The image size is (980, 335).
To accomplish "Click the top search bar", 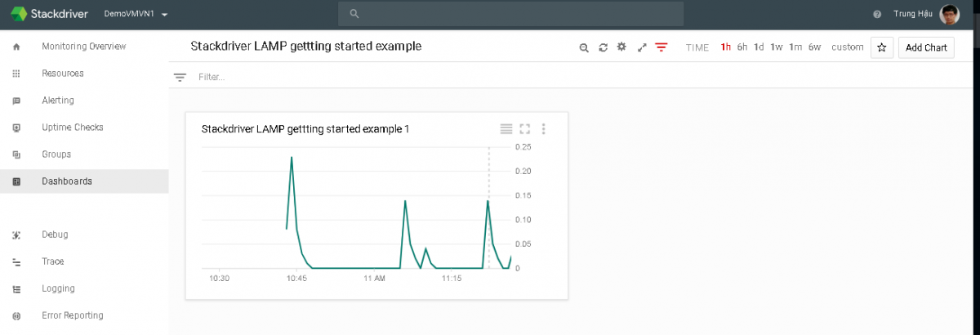I will pyautogui.click(x=510, y=14).
